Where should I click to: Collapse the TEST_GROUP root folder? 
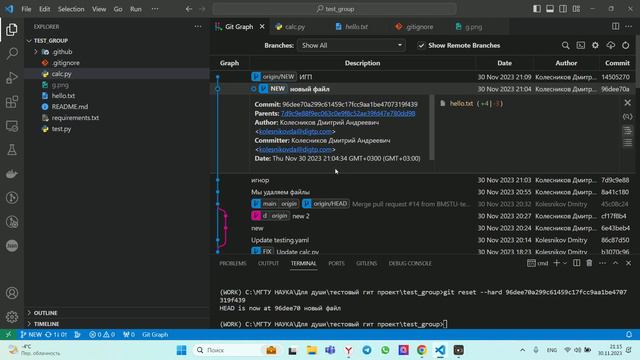coord(29,41)
